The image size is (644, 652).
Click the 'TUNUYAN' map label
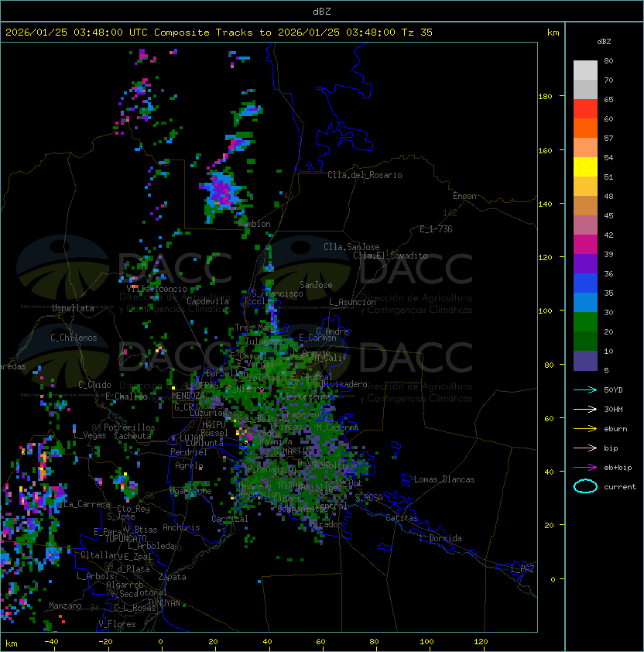pyautogui.click(x=164, y=603)
